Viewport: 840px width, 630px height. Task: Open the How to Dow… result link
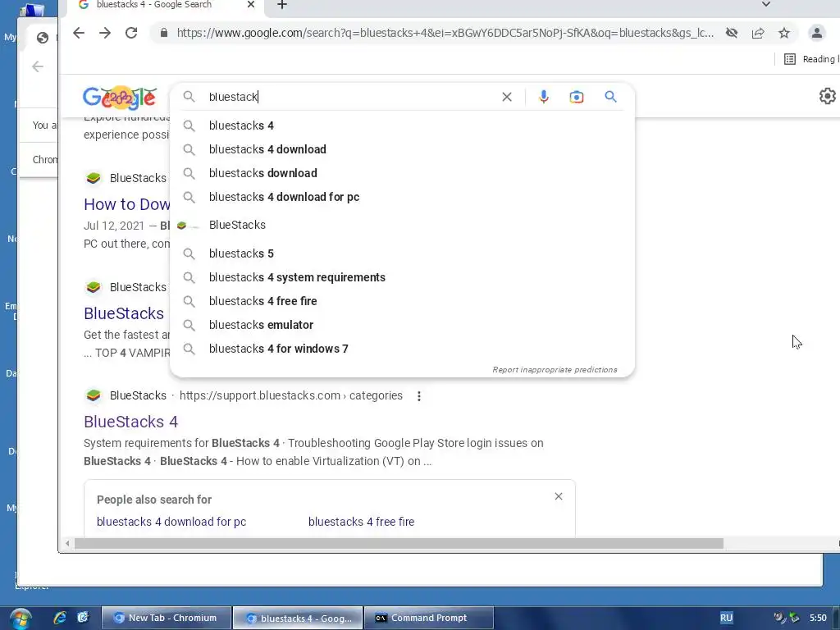tap(127, 204)
